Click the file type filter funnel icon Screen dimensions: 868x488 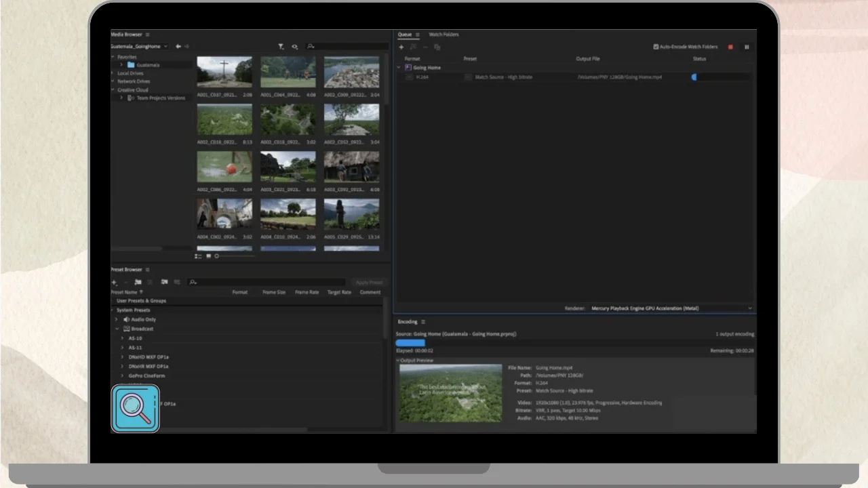281,47
